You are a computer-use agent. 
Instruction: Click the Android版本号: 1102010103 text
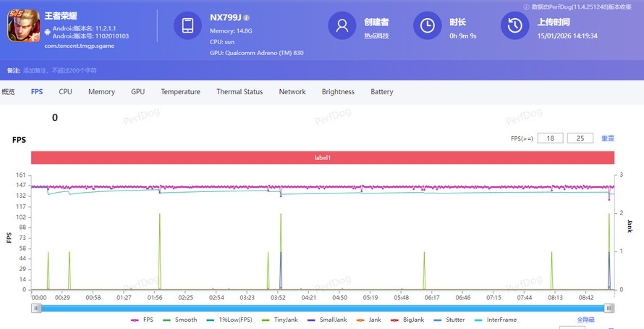coord(90,36)
